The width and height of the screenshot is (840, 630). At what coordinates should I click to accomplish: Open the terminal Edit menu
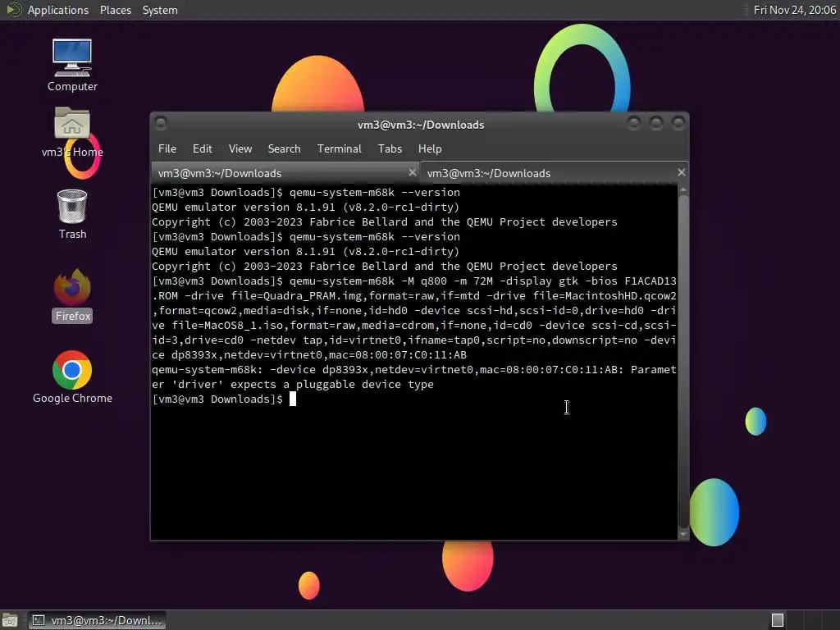point(202,149)
